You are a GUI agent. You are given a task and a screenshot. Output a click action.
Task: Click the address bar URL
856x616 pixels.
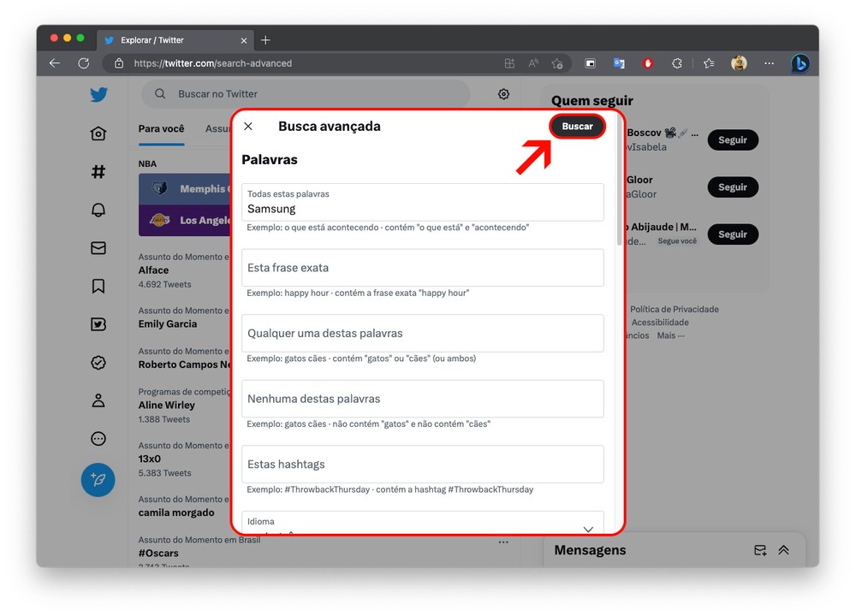(x=213, y=63)
